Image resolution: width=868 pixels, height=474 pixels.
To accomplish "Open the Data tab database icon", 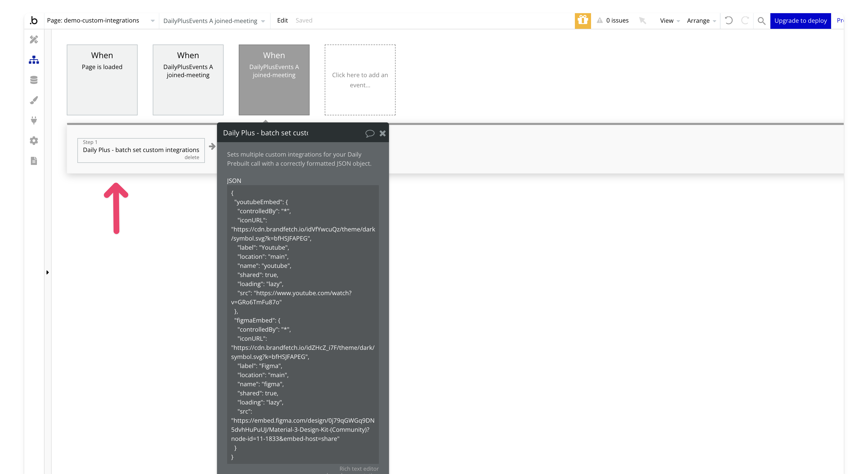I will coord(34,80).
